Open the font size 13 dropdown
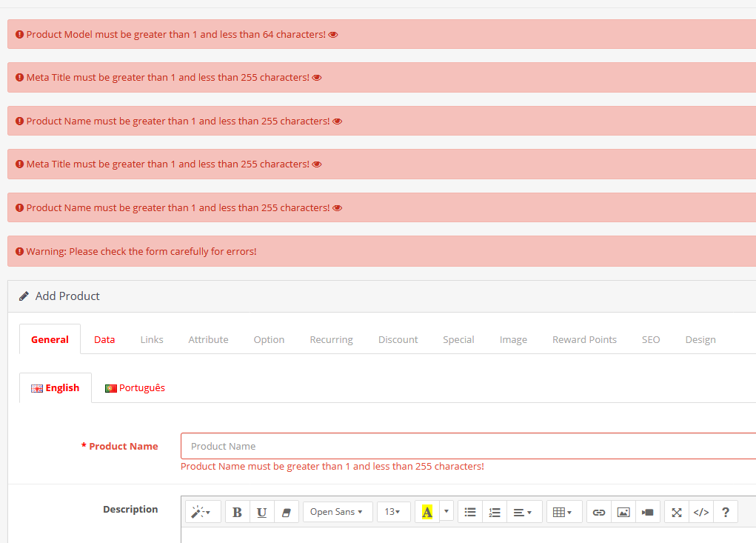This screenshot has width=756, height=543. 393,512
